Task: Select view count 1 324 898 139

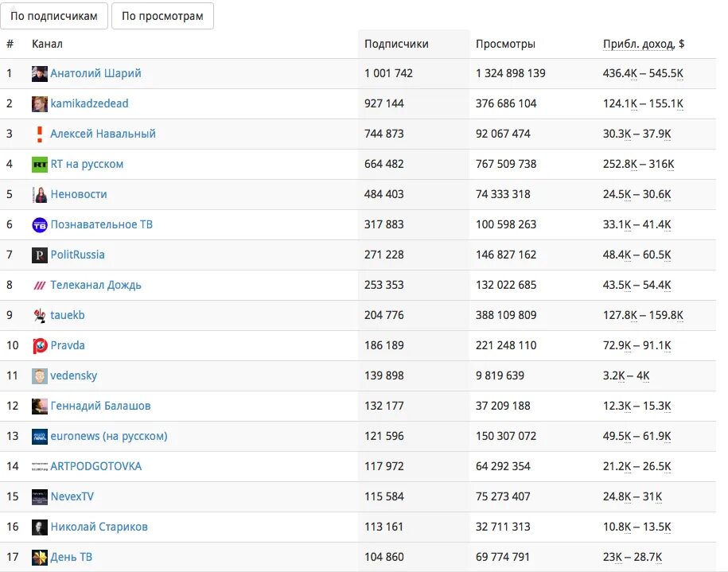Action: 510,73
